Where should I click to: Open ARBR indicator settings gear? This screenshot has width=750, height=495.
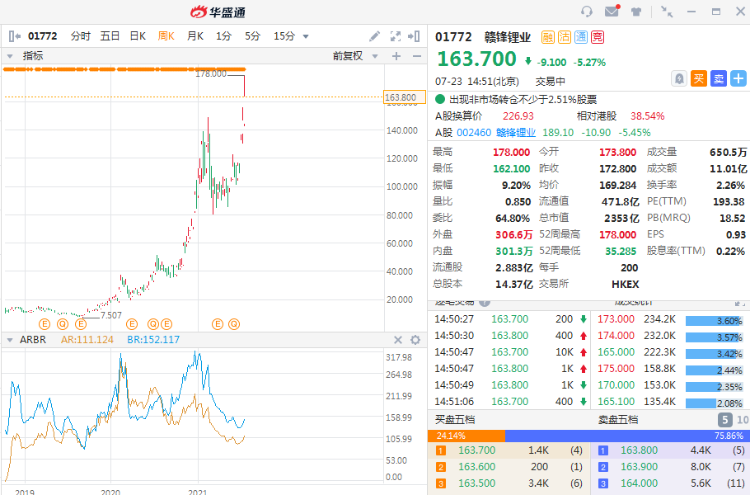[x=415, y=340]
